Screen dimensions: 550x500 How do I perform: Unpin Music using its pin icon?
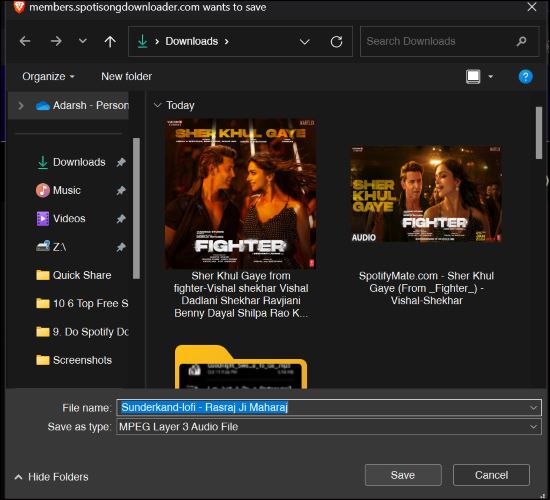coord(121,191)
